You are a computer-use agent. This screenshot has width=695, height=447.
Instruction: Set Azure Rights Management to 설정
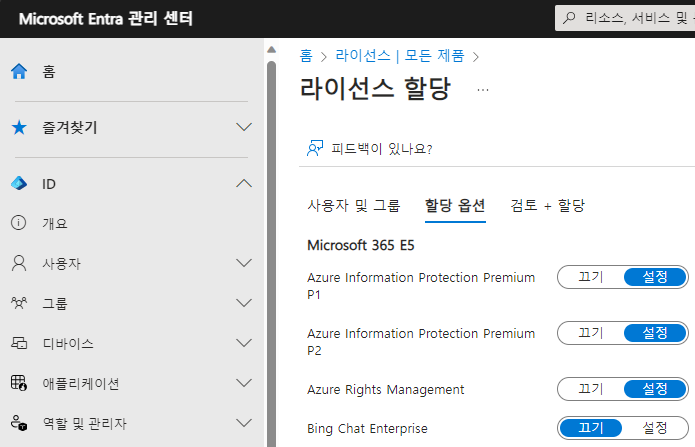(x=655, y=389)
